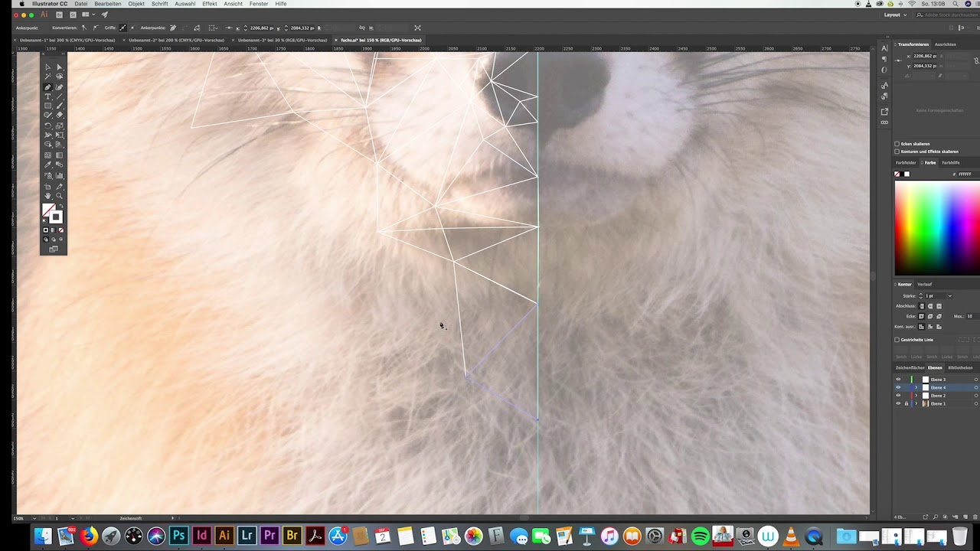The width and height of the screenshot is (980, 551).
Task: Open Photoshop from the Dock
Action: click(179, 536)
